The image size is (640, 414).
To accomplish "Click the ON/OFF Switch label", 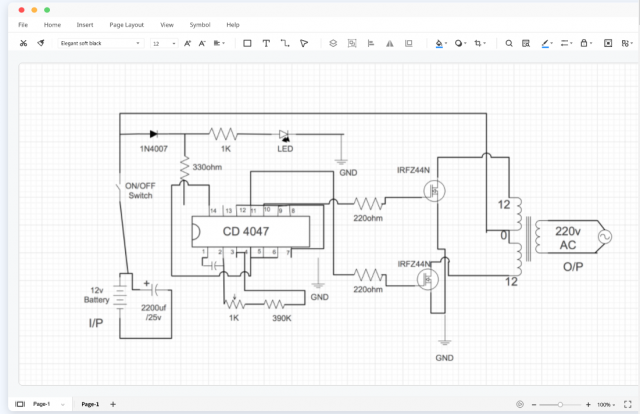I will coord(140,191).
